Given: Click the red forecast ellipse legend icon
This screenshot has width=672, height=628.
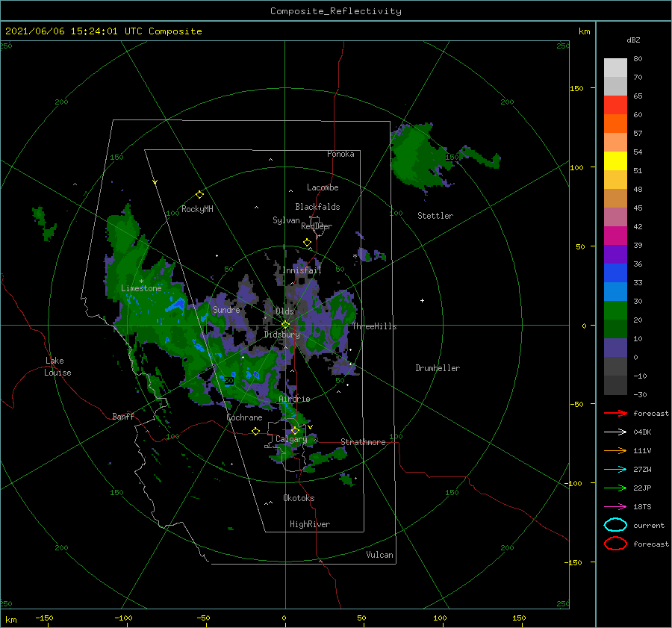Looking at the screenshot, I should click(615, 544).
